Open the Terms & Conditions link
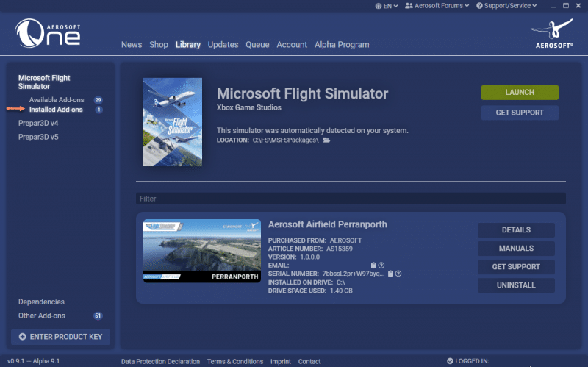This screenshot has height=367, width=588. 235,361
